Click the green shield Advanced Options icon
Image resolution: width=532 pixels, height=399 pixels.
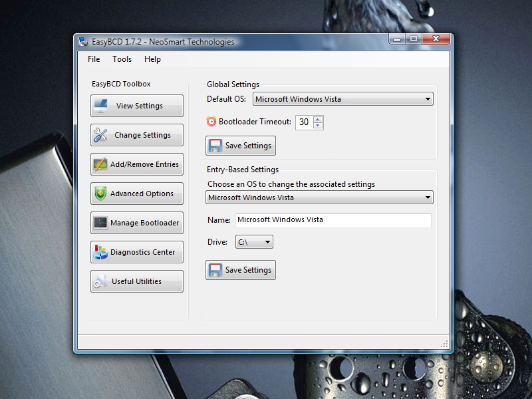click(x=100, y=194)
